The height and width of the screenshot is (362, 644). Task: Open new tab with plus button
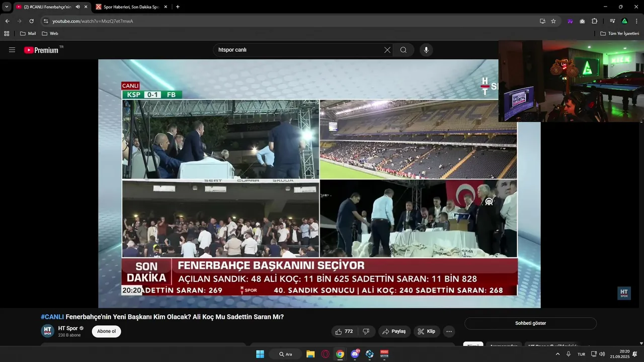tap(178, 7)
